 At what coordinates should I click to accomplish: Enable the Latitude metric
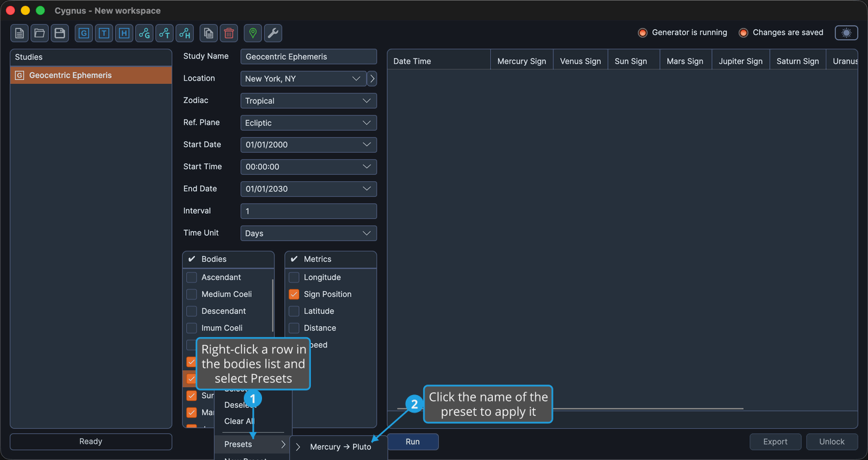tap(294, 311)
